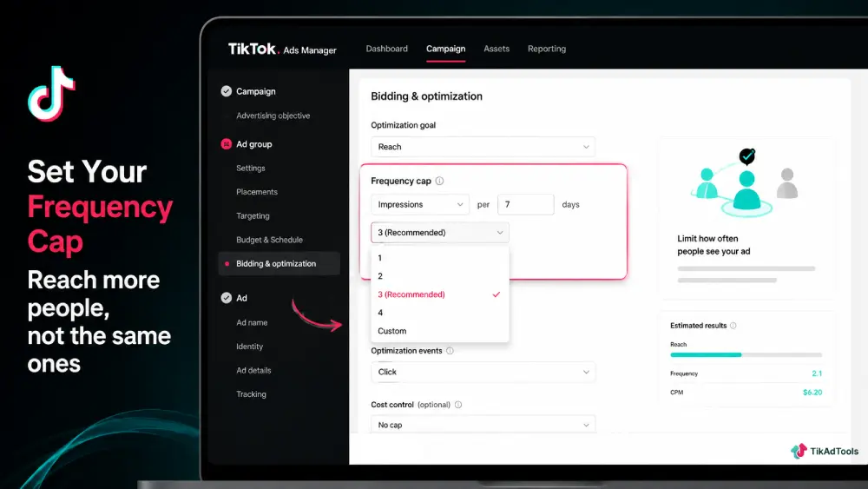Image resolution: width=868 pixels, height=489 pixels.
Task: Open Tracking in the sidebar
Action: [251, 394]
